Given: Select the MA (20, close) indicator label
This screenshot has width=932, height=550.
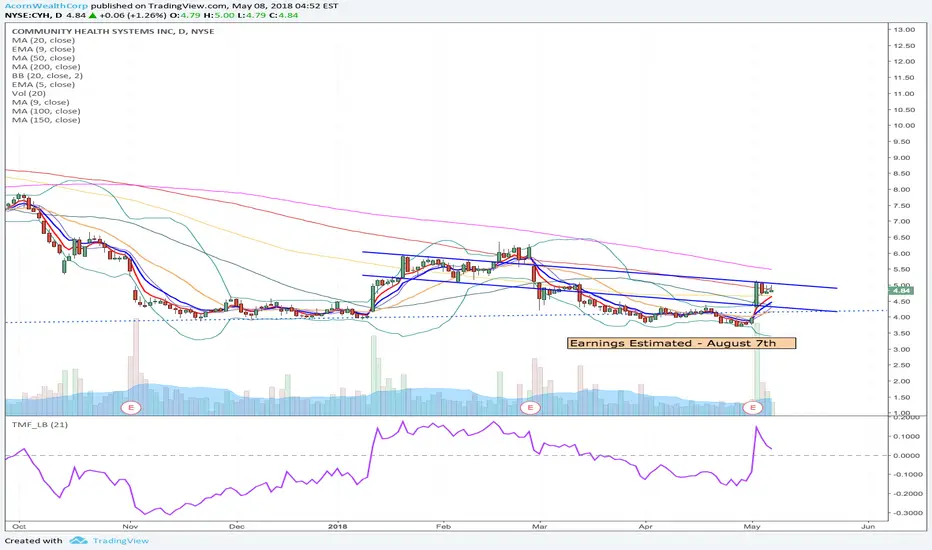Looking at the screenshot, I should (x=43, y=40).
